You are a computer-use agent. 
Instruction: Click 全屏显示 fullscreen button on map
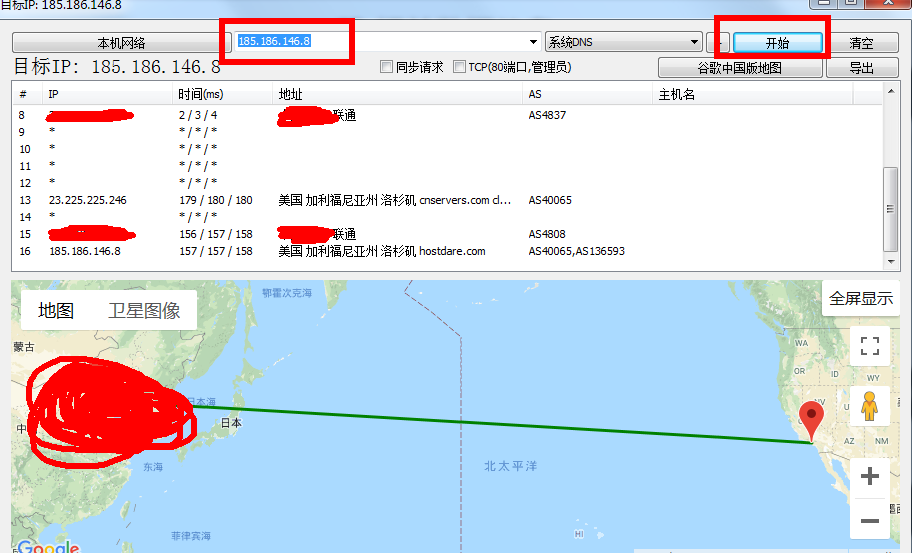click(861, 298)
